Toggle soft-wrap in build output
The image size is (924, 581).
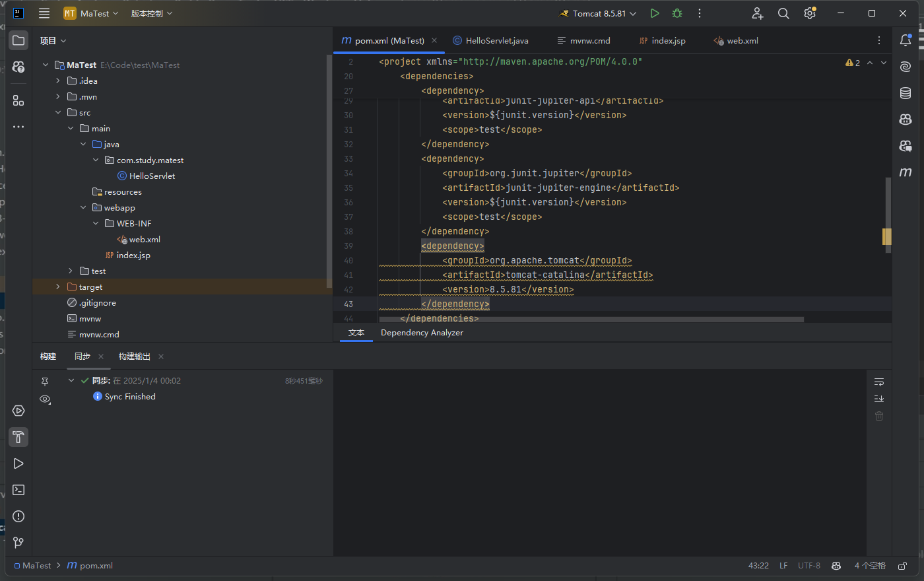[x=879, y=382]
